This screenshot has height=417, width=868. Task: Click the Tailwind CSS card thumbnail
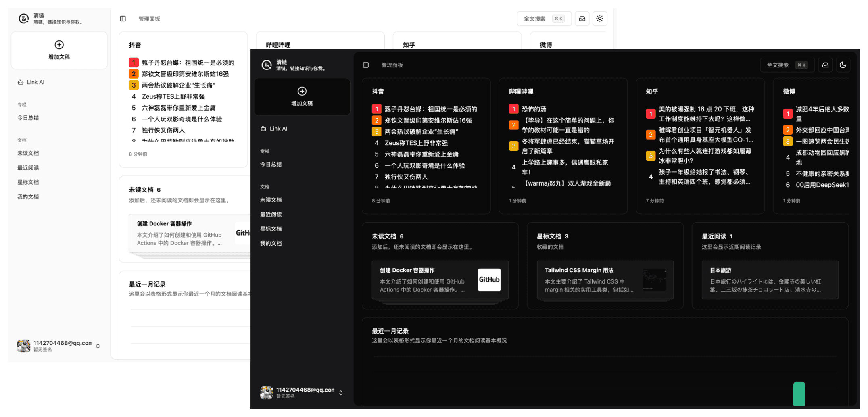[654, 280]
